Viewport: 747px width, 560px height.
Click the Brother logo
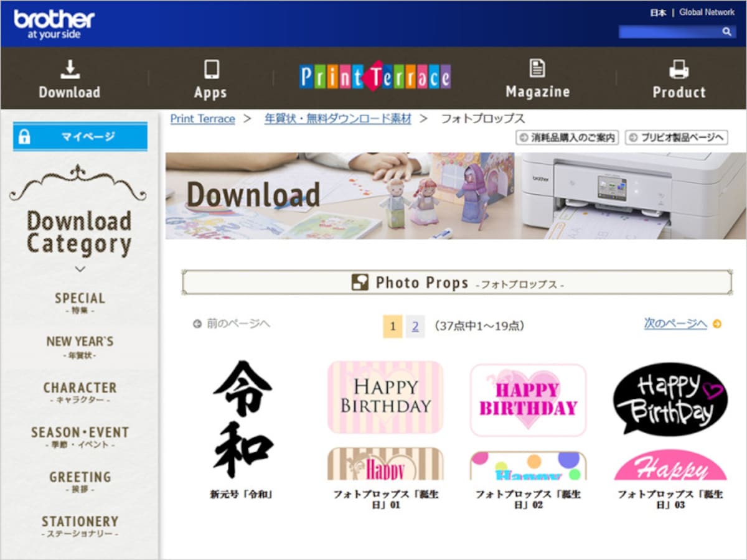[54, 24]
